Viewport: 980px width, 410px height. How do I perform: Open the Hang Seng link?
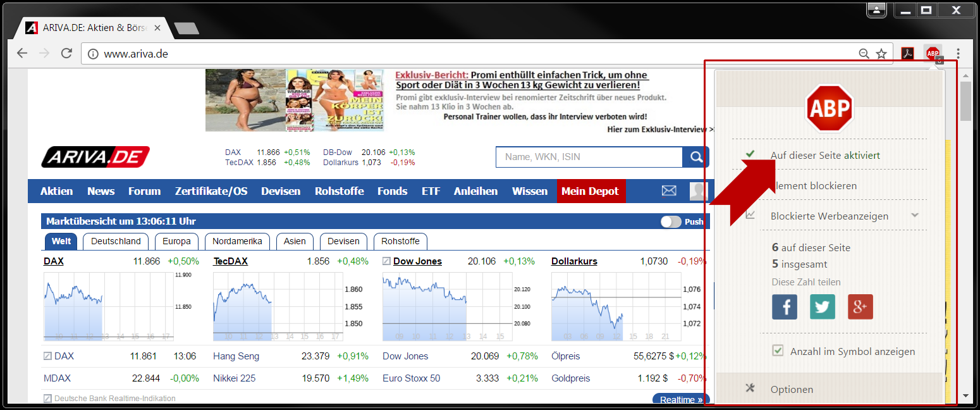point(236,356)
